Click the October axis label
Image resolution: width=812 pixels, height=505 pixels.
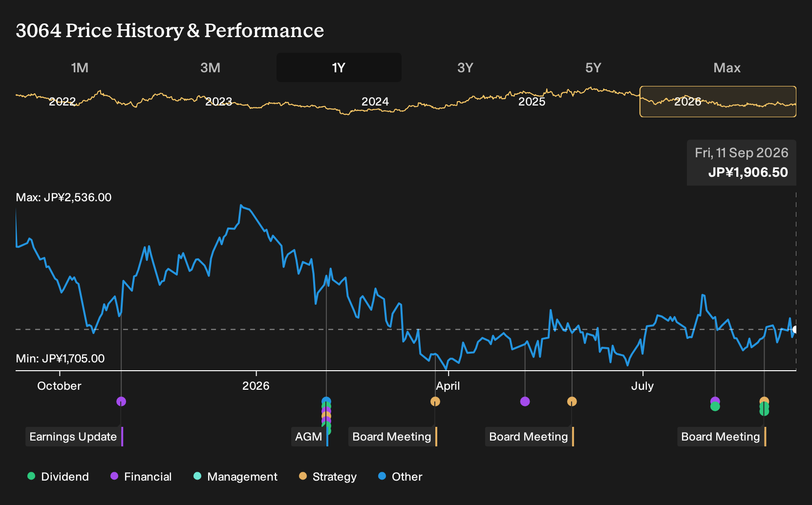pos(59,386)
